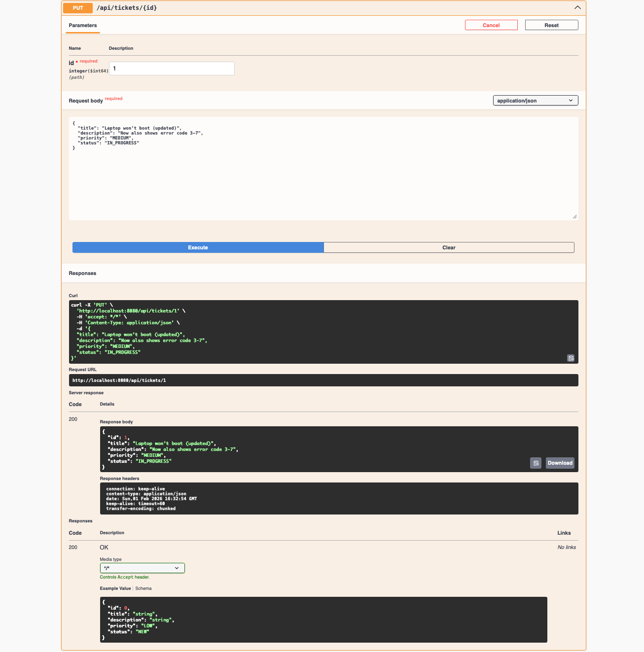
Task: Focus the id parameter input field
Action: [171, 68]
